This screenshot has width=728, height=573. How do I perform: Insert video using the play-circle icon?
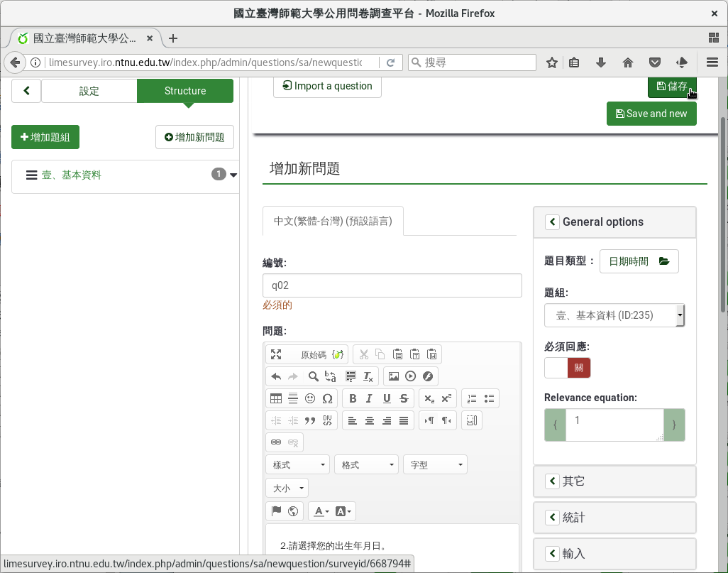click(x=410, y=376)
